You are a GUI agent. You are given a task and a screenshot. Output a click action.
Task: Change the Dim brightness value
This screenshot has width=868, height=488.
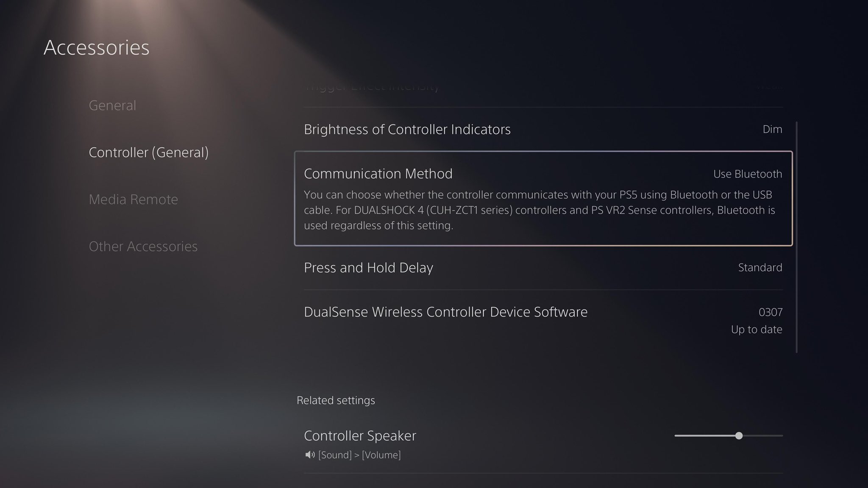tap(772, 129)
